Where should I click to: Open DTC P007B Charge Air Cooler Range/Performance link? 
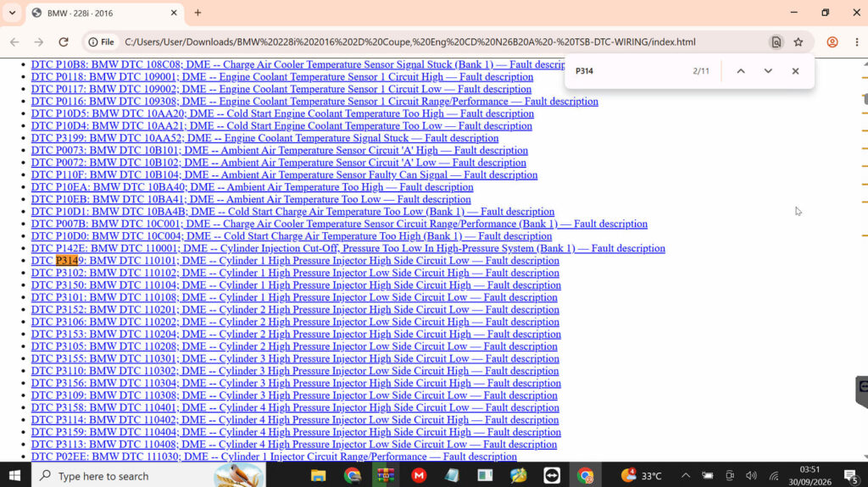click(339, 224)
